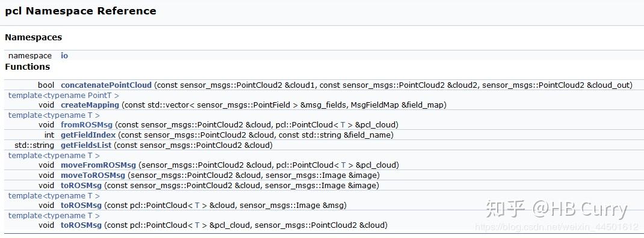This screenshot has width=644, height=238.
Task: Click toROSMsg taking PointCloud2 &cloud and Image
Action: [81, 185]
